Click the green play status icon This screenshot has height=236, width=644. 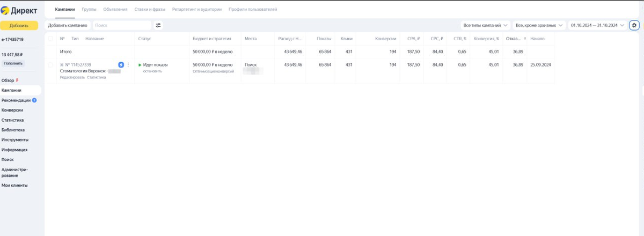pos(140,65)
